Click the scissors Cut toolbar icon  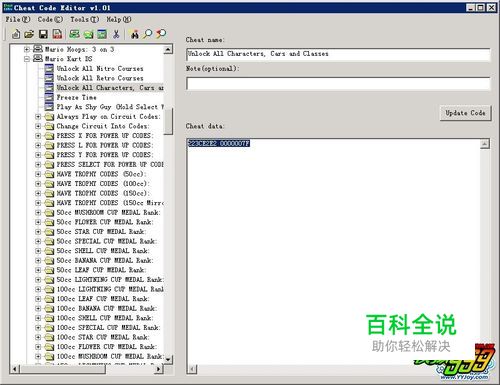116,34
